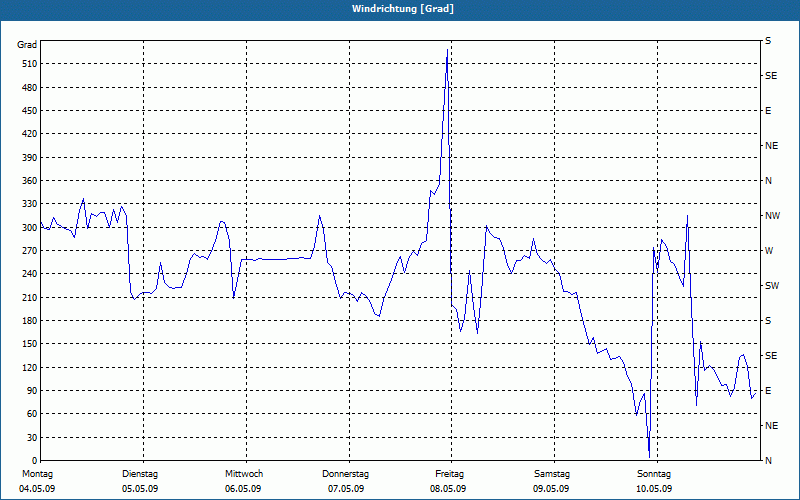Select the y-axis value 450

[29, 111]
